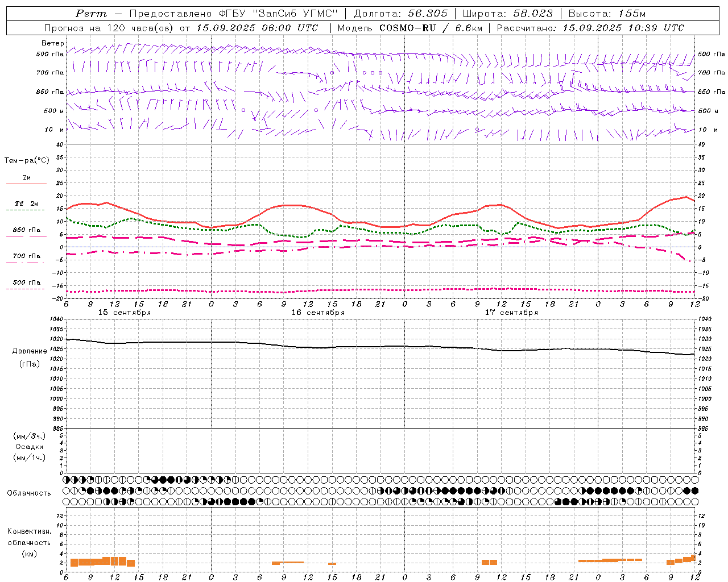Click the "Perm" station title

click(91, 14)
